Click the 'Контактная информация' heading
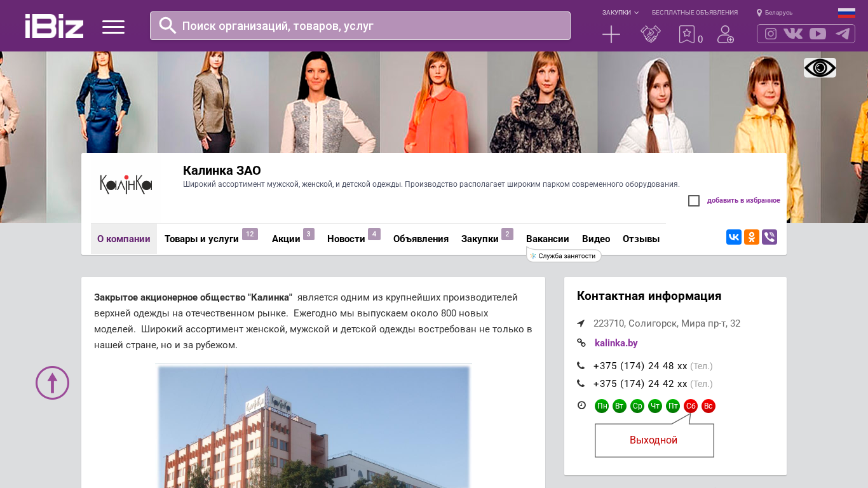Viewport: 868px width, 488px height. click(x=649, y=296)
